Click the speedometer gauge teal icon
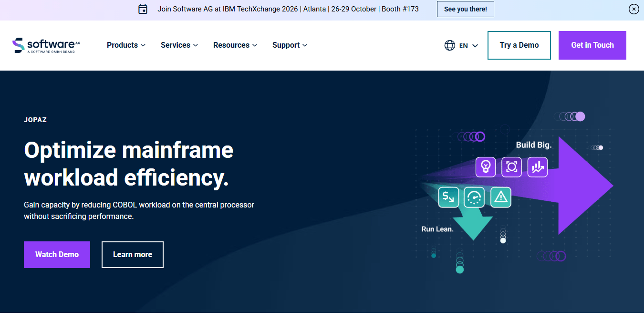644x332 pixels. 474,197
